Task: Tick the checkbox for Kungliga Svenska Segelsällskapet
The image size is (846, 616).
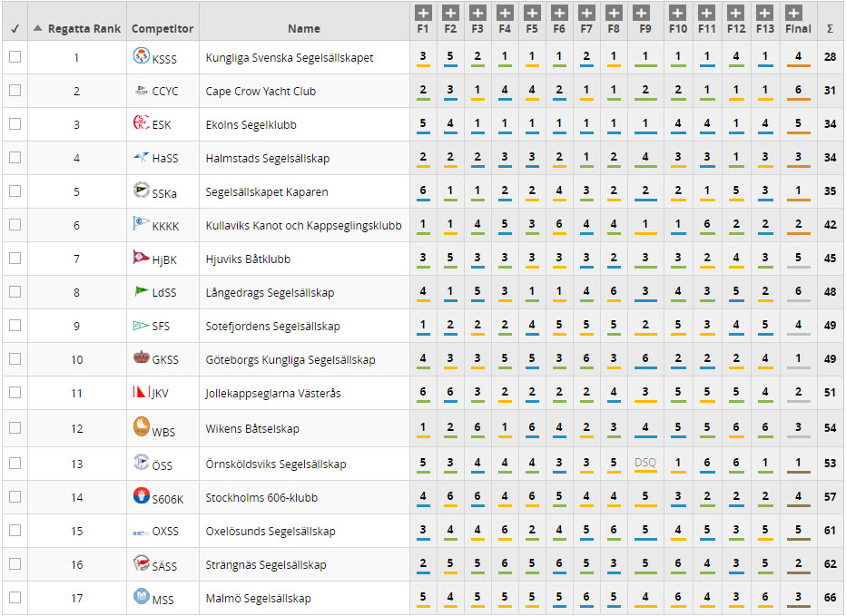Action: (x=15, y=57)
